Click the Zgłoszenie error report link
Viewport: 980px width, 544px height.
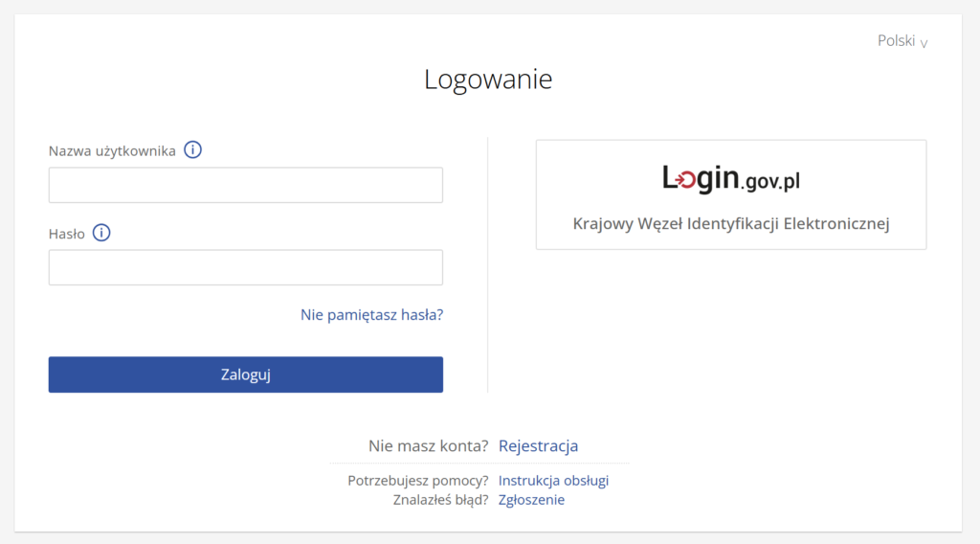pos(531,500)
